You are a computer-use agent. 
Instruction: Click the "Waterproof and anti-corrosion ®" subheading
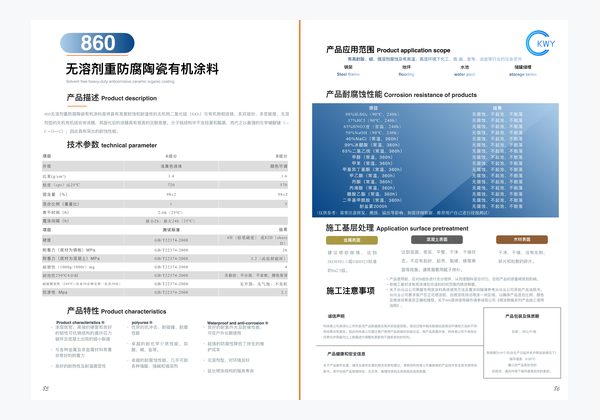click(x=237, y=323)
